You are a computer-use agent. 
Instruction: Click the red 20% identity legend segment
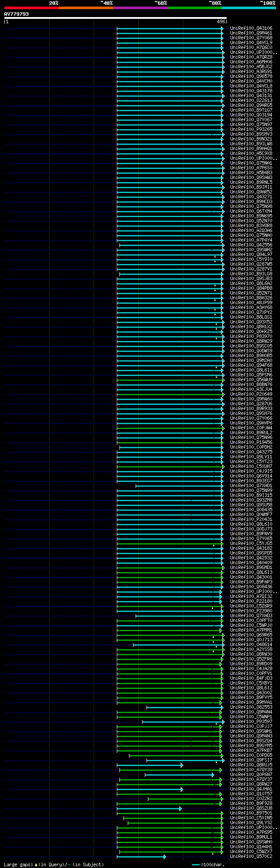pos(31,8)
